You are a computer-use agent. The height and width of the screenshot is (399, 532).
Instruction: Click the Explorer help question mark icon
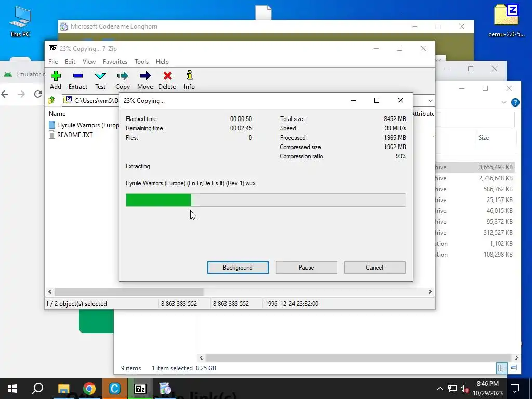tap(515, 102)
